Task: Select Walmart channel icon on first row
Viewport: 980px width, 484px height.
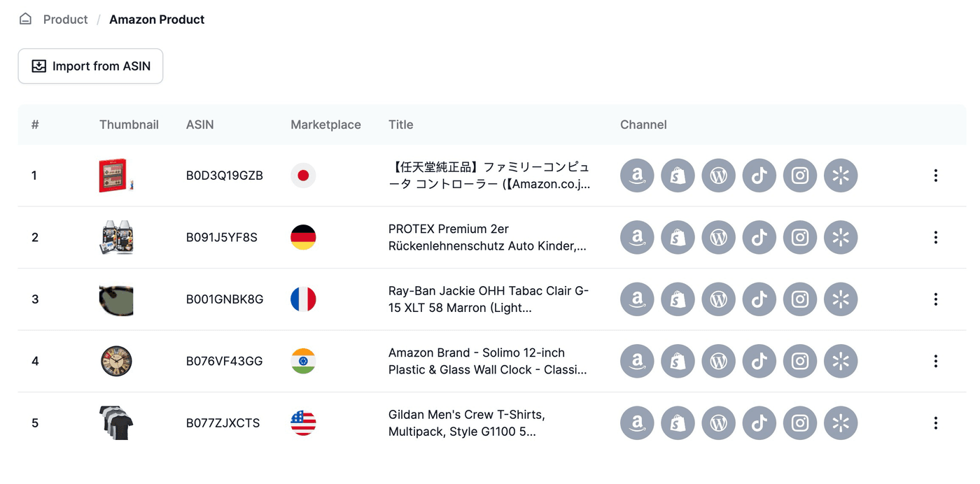Action: pos(841,176)
